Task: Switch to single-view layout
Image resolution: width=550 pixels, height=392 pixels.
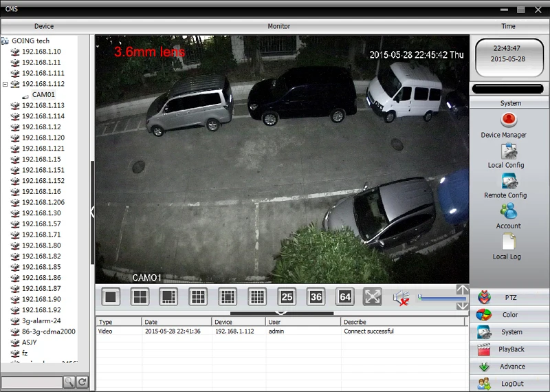Action: [x=111, y=297]
